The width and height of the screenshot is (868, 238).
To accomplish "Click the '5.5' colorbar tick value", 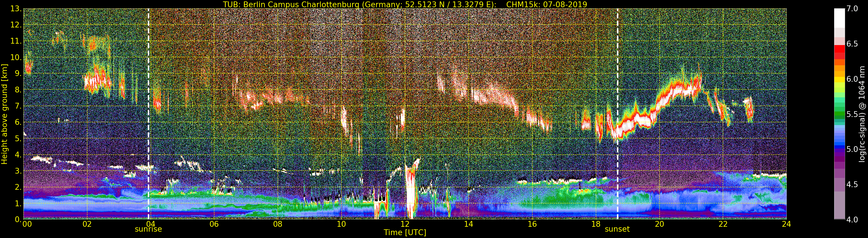I will coord(852,114).
